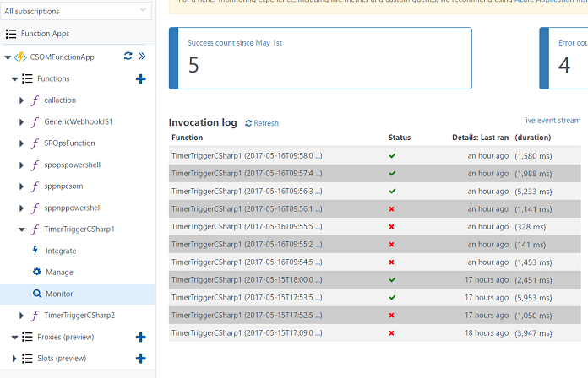Add a new proxy using the plus icon

(x=141, y=337)
